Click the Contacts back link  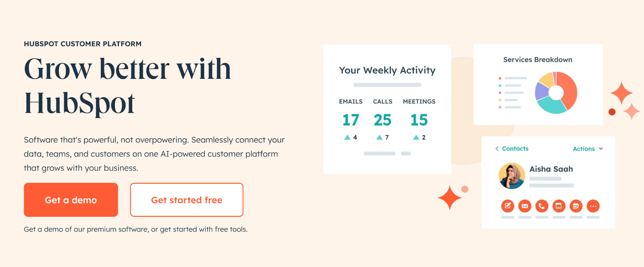[515, 149]
